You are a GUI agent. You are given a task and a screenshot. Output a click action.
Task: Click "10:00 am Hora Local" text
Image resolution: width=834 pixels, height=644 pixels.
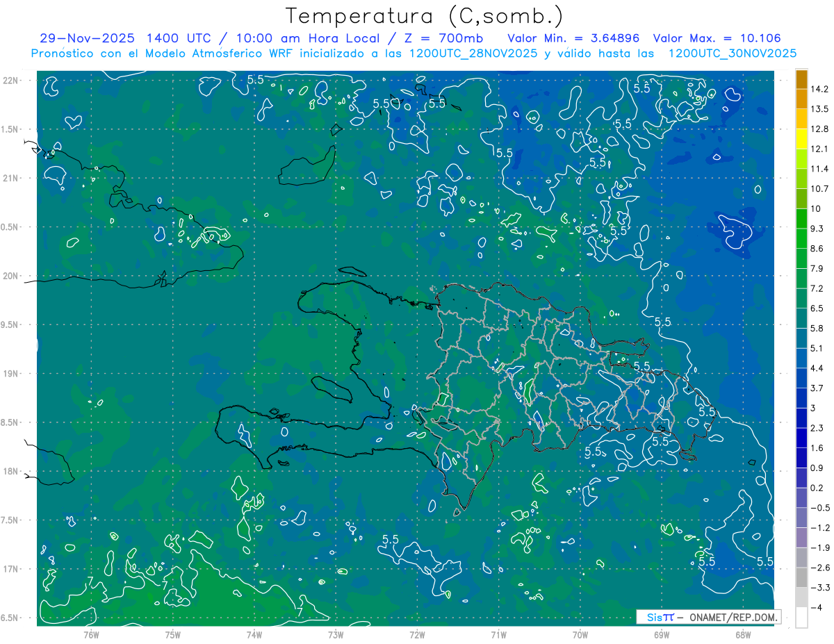point(308,38)
